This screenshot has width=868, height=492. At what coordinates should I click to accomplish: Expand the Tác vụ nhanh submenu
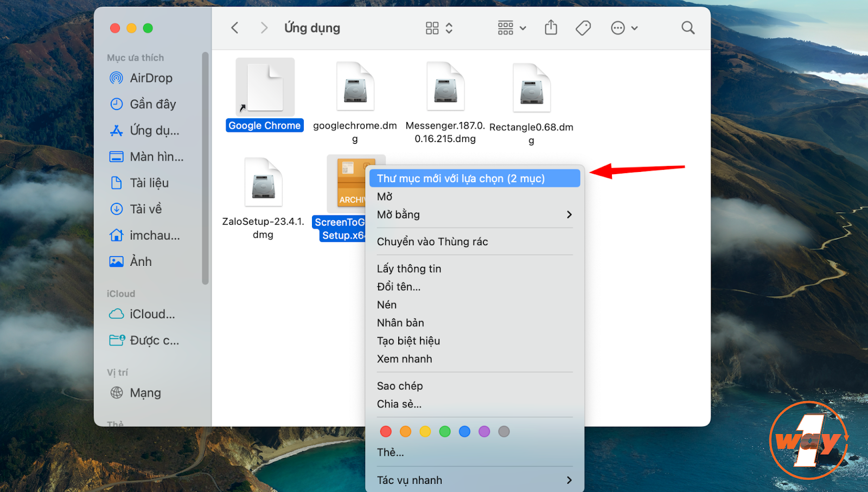pyautogui.click(x=475, y=480)
